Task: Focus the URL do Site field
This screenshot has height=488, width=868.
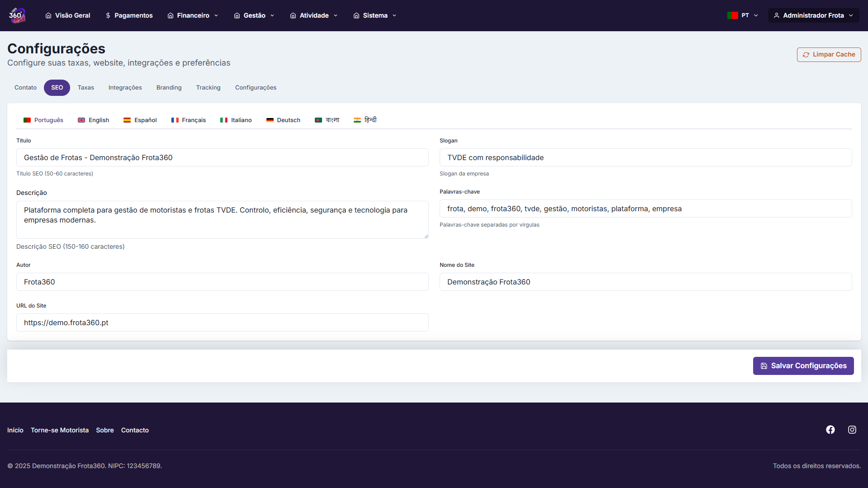Action: 222,322
